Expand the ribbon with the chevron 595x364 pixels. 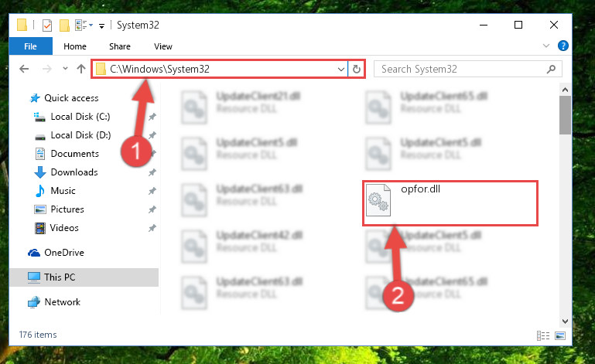pos(546,46)
